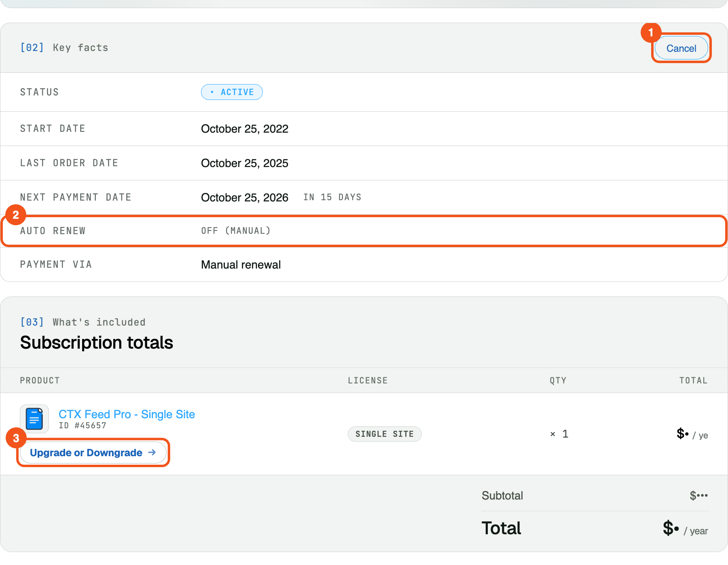Viewport: 728px width, 565px height.
Task: Click the Subtotal label
Action: 502,495
